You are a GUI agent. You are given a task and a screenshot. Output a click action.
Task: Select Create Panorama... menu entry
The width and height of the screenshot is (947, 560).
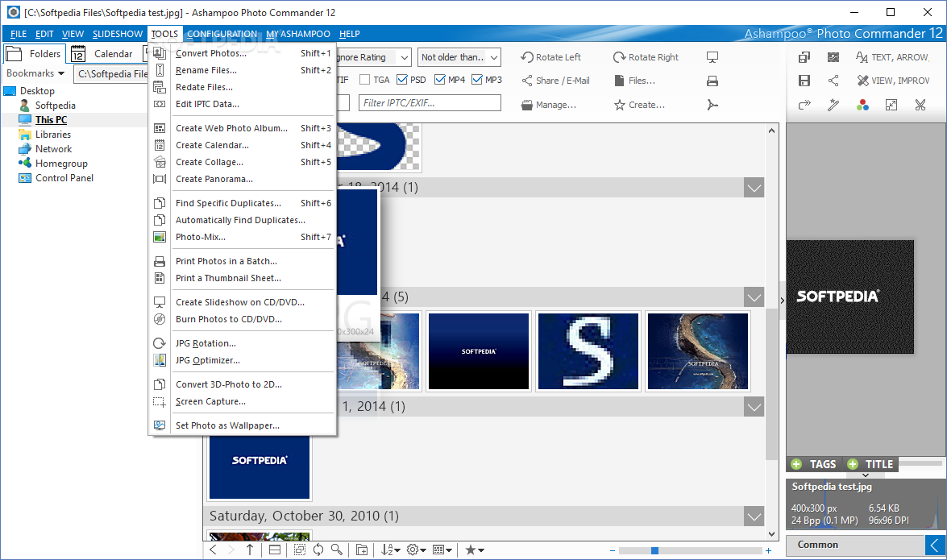(x=242, y=179)
